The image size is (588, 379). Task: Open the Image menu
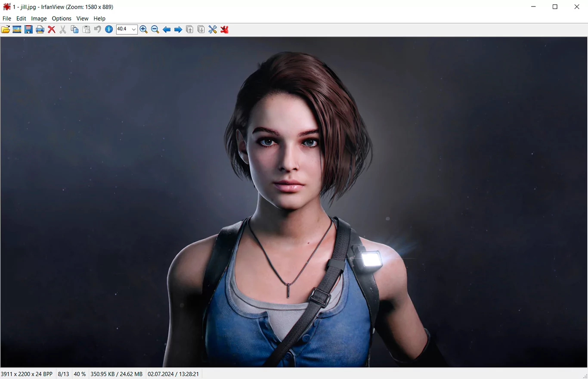click(39, 19)
